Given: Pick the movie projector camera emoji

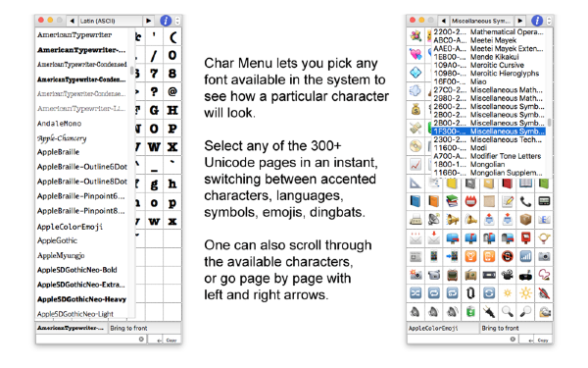Looking at the screenshot, I should [x=508, y=275].
